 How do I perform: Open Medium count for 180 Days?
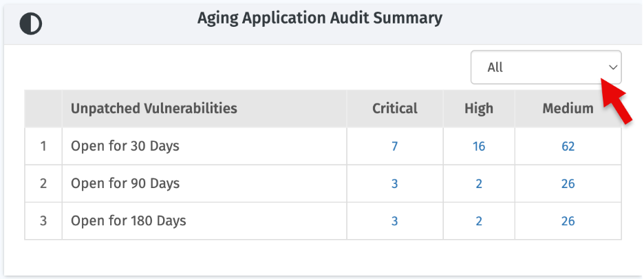pos(568,221)
